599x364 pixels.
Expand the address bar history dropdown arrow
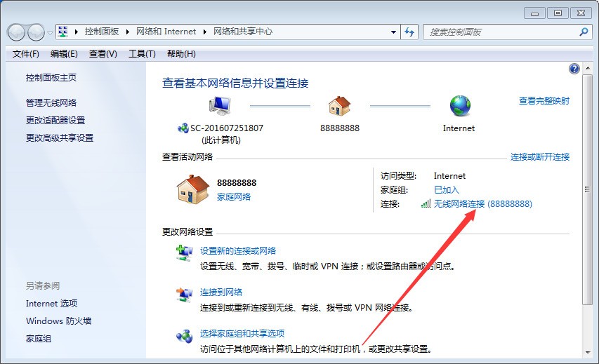pyautogui.click(x=393, y=32)
